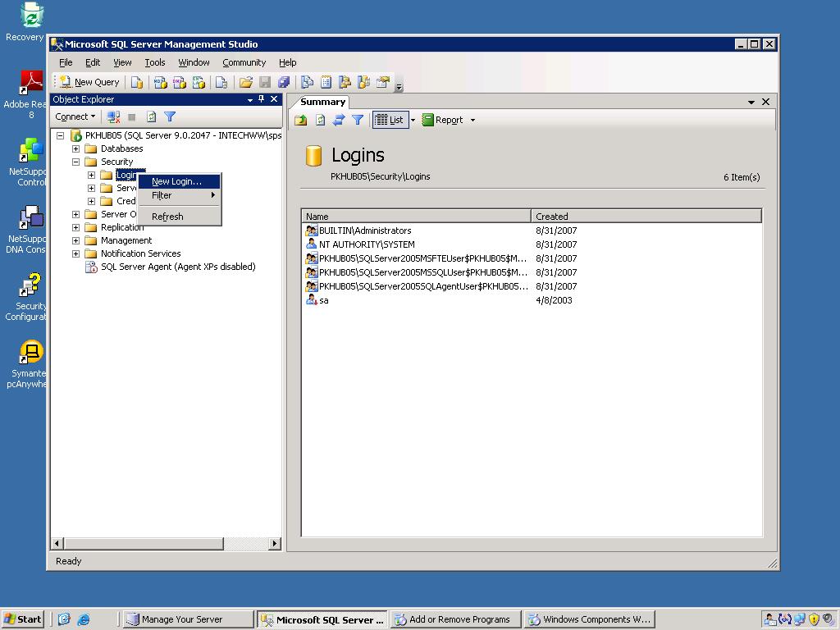Click the Save All toolbar icon

pyautogui.click(x=284, y=82)
